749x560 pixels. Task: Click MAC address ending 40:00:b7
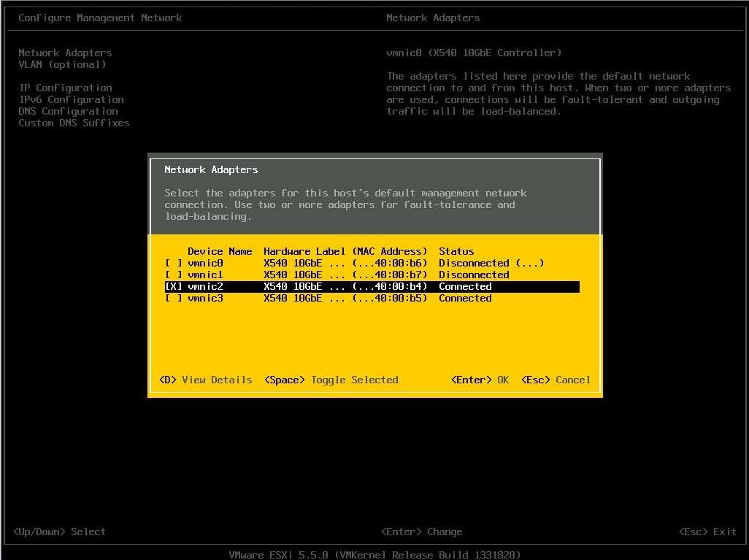coord(390,275)
